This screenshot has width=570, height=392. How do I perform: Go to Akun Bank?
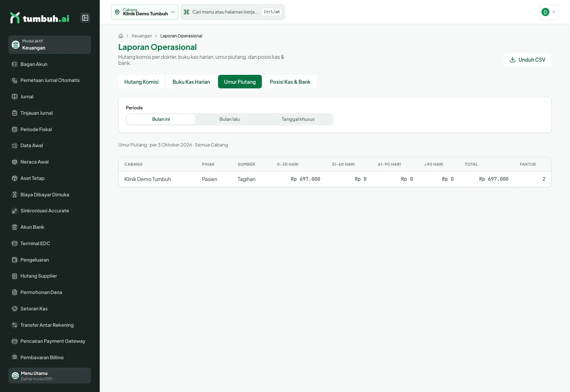point(50,227)
